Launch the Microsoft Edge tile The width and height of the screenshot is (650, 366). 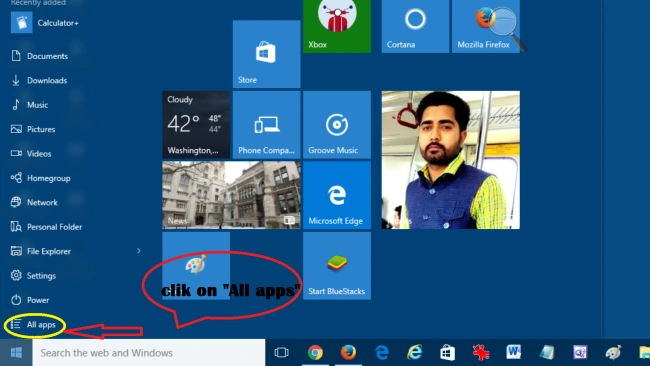(x=337, y=195)
